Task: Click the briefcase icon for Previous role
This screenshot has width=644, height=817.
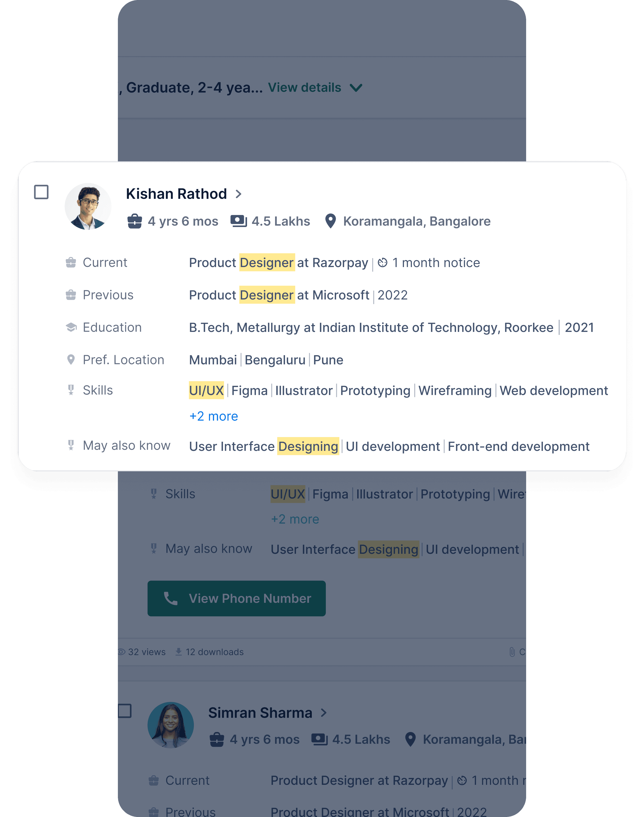Action: [71, 294]
